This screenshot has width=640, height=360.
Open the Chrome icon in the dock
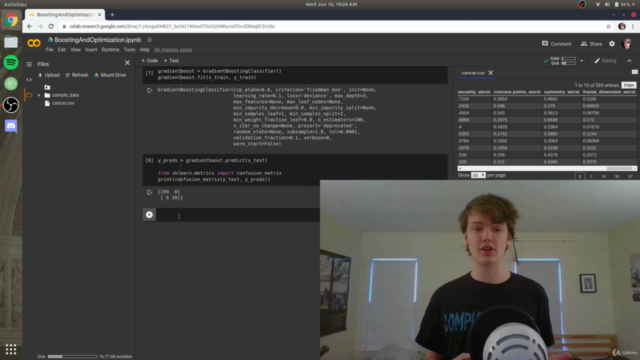point(11,20)
